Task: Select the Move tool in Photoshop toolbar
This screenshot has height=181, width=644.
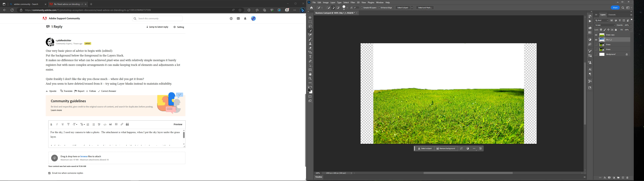Action: [310, 17]
